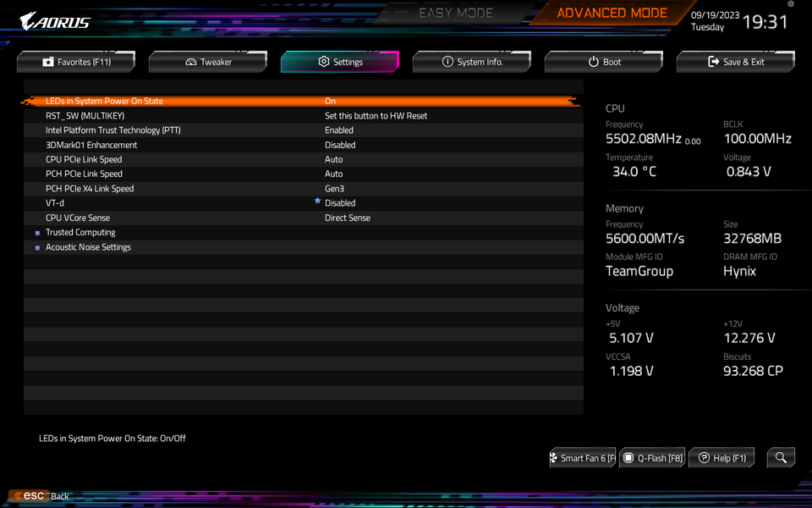
Task: Click the favorite star beside VT-d value
Action: tap(317, 201)
